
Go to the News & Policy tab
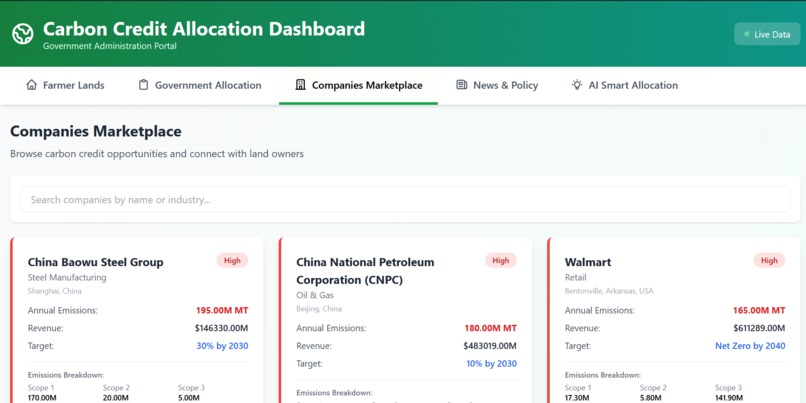click(497, 85)
